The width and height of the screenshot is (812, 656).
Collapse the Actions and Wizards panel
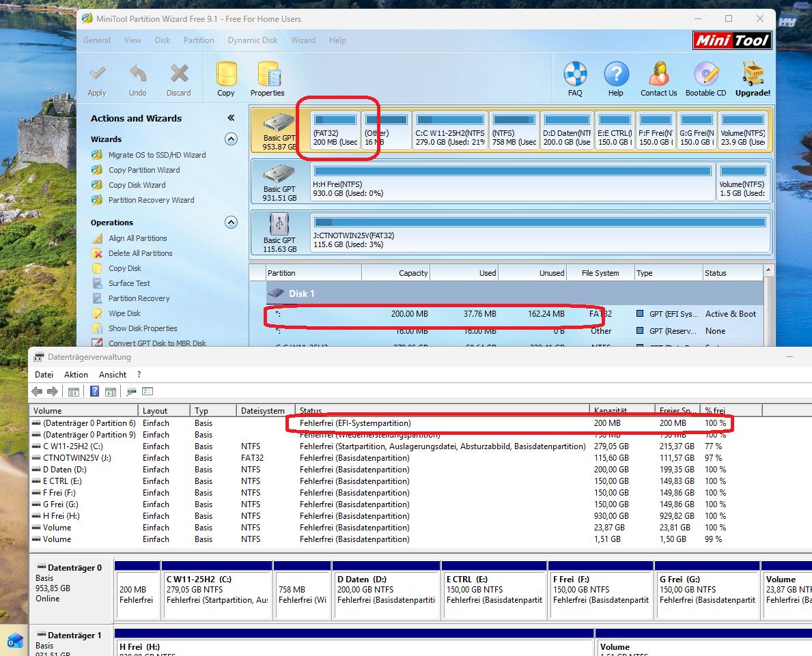point(231,118)
